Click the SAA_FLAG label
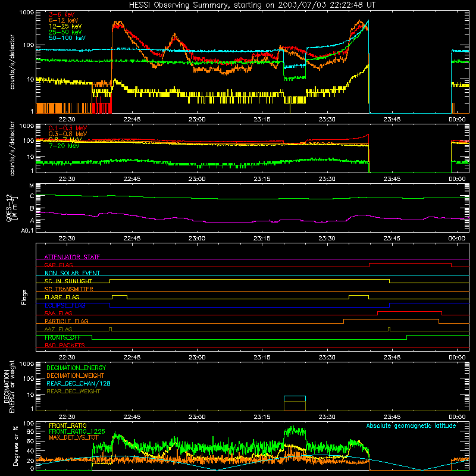This screenshot has height=476, width=476. (x=58, y=313)
